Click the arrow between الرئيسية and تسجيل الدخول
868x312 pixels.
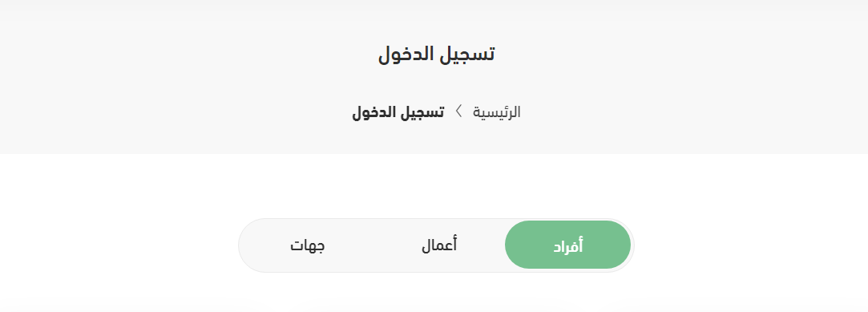[x=458, y=111]
